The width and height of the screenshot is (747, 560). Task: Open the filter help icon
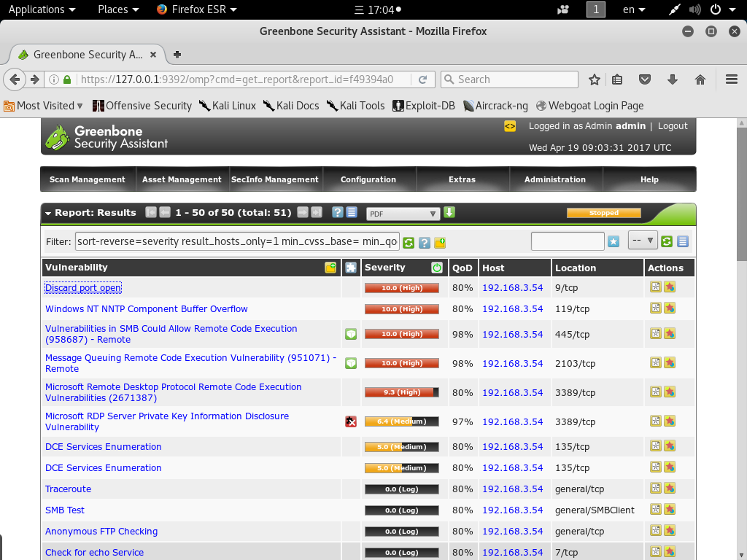[x=425, y=243]
